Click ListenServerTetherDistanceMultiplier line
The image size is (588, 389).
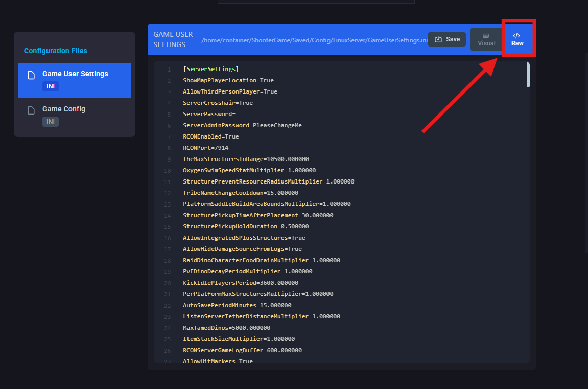coord(262,316)
